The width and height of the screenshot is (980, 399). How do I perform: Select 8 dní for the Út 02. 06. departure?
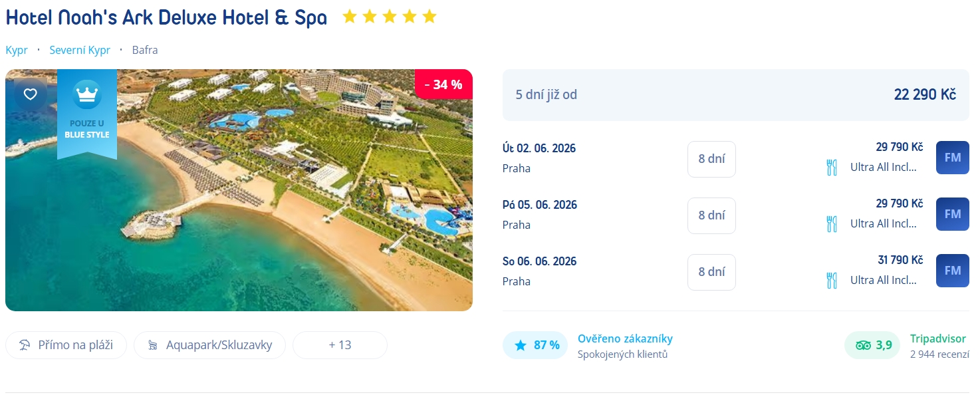click(711, 159)
